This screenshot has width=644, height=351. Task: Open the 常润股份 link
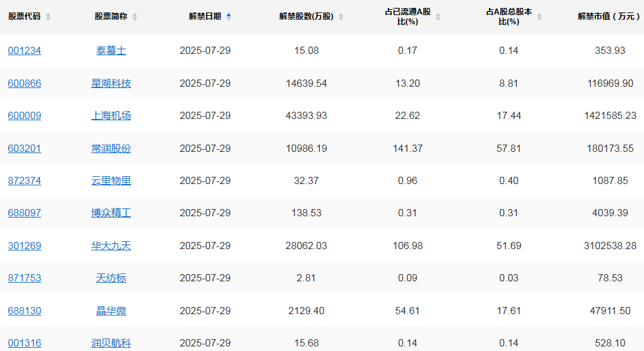coord(111,149)
